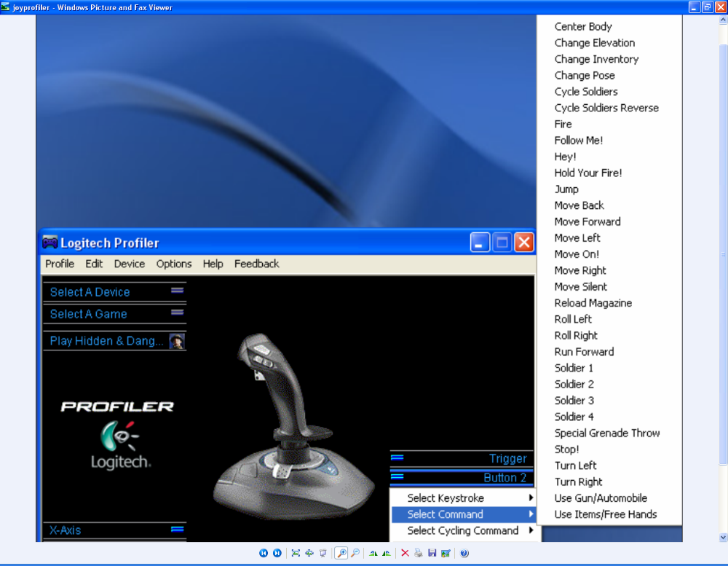
Task: Click the viewer vertical scrollbar up arrow
Action: point(723,20)
